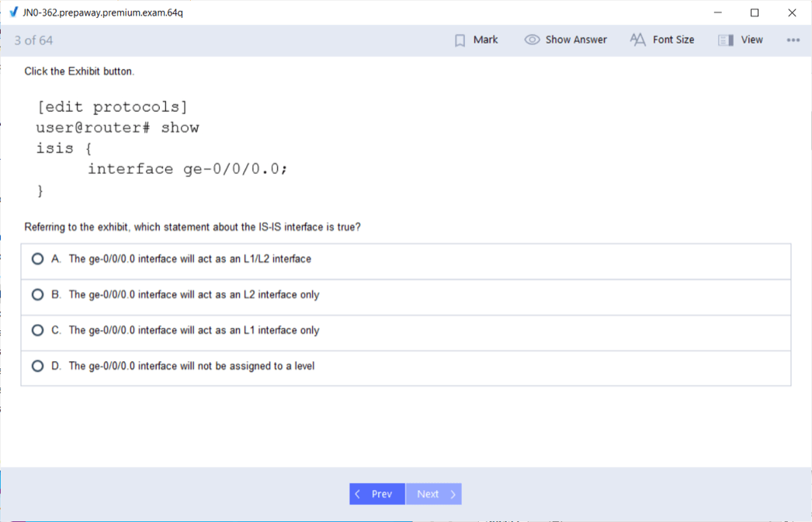
Task: Click the right chevron on Next button
Action: point(453,494)
